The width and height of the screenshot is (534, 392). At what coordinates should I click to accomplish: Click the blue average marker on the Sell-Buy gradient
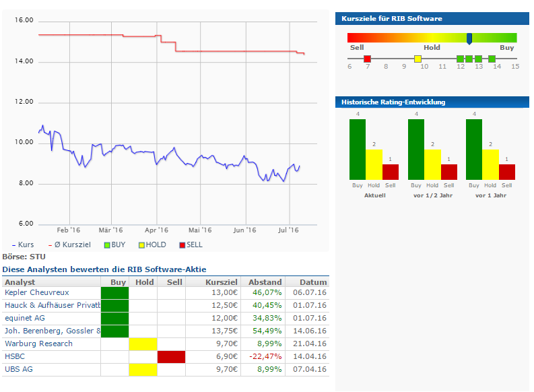pos(469,38)
